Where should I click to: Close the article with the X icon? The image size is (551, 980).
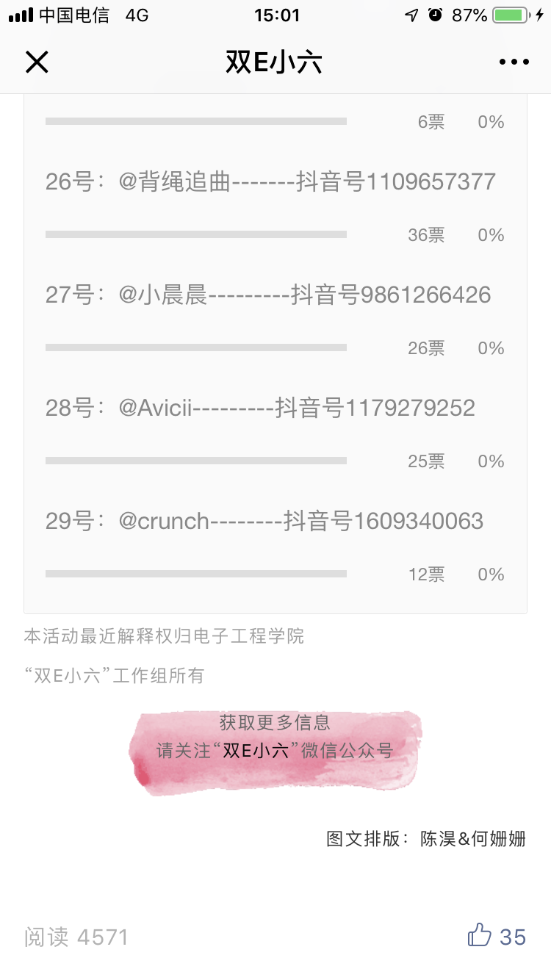pyautogui.click(x=37, y=62)
